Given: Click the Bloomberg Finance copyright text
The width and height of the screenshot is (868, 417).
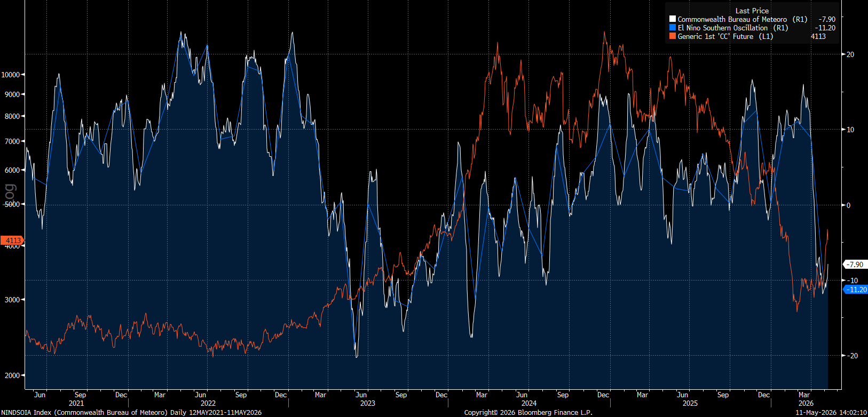Looking at the screenshot, I should [x=528, y=413].
